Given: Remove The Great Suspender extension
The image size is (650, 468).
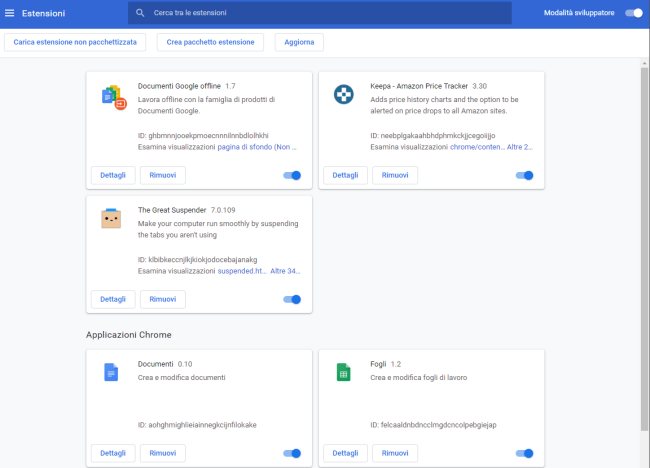Looking at the screenshot, I should 162,299.
